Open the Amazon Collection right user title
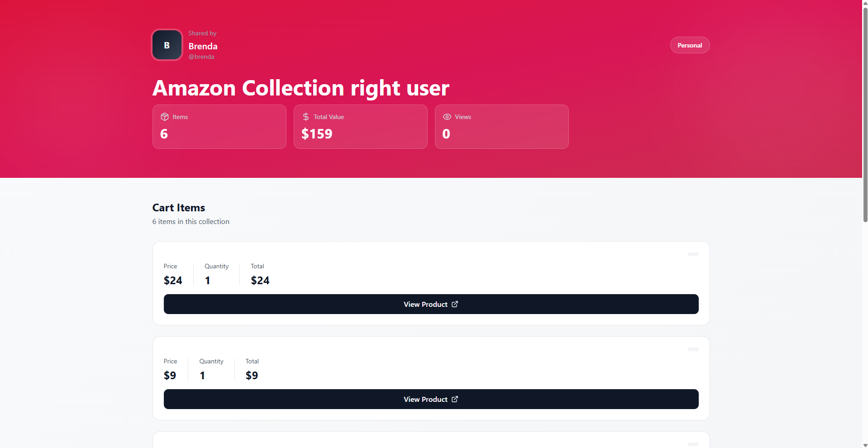This screenshot has width=868, height=448. tap(300, 88)
